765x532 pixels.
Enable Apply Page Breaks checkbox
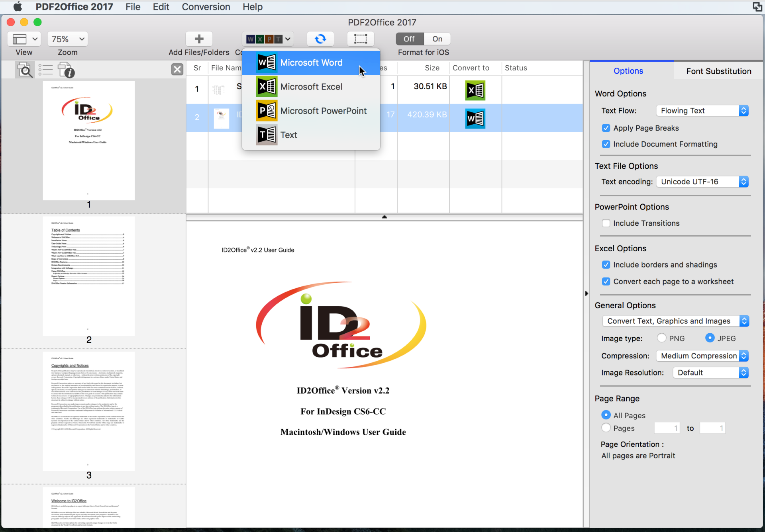(606, 127)
